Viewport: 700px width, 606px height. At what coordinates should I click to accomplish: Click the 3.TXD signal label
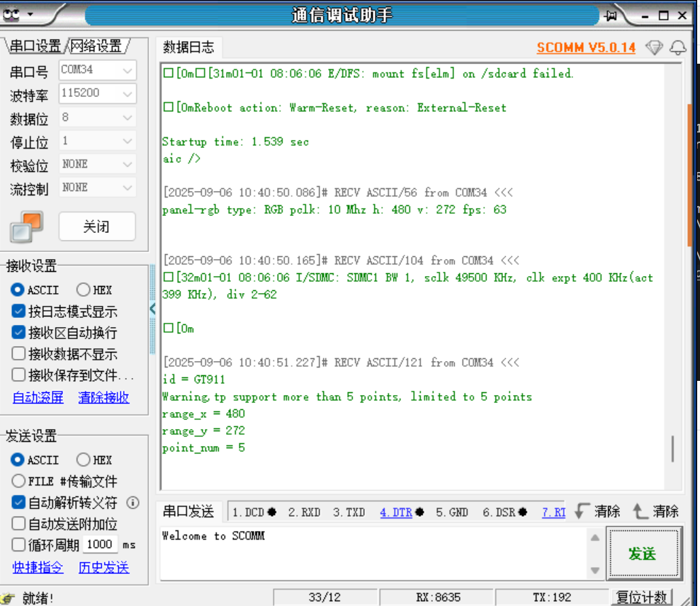coord(349,513)
